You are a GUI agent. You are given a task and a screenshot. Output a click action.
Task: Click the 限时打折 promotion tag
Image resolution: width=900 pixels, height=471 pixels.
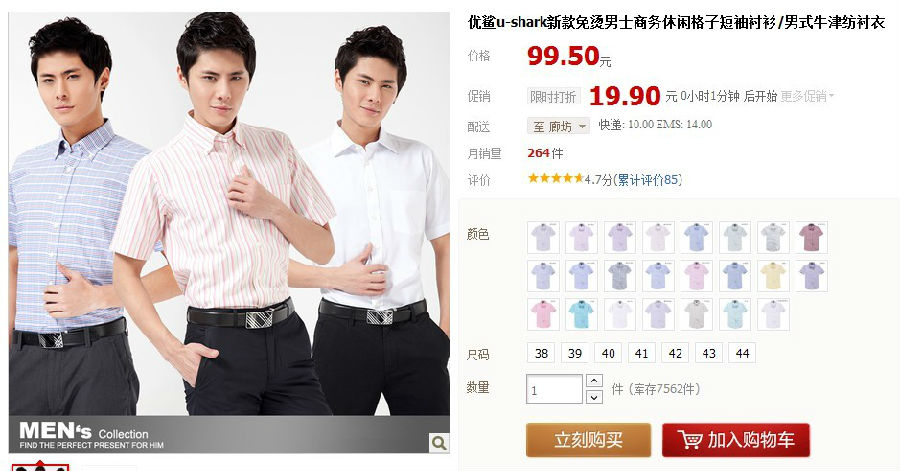pyautogui.click(x=553, y=96)
